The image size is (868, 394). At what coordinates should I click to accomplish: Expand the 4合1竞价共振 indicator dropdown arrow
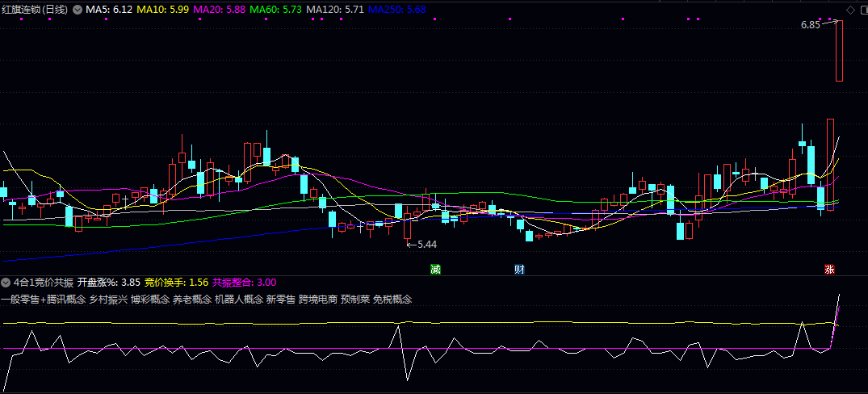6,283
